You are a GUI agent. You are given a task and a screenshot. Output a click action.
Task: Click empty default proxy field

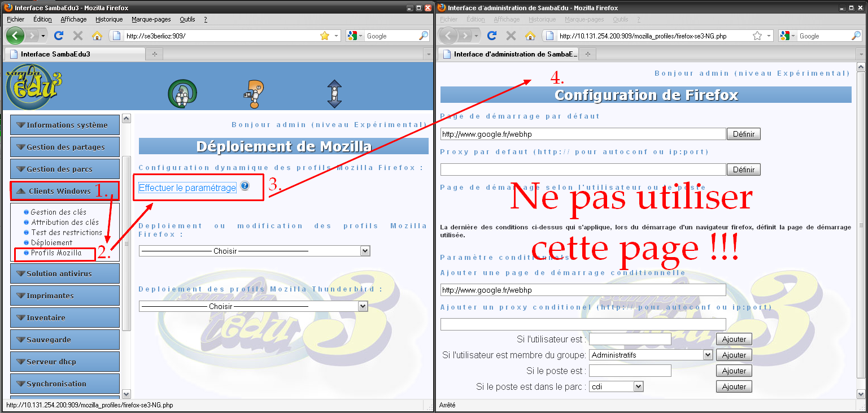[583, 169]
